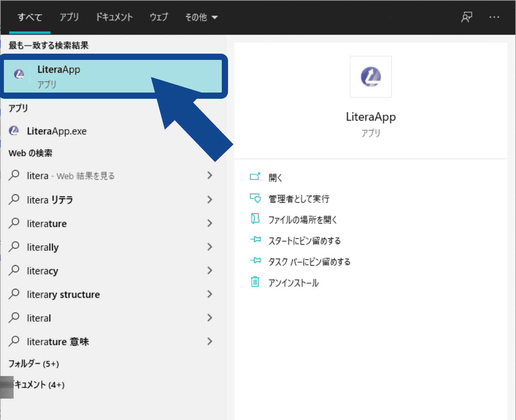Click the LiteraApp title in preview pane

point(371,117)
